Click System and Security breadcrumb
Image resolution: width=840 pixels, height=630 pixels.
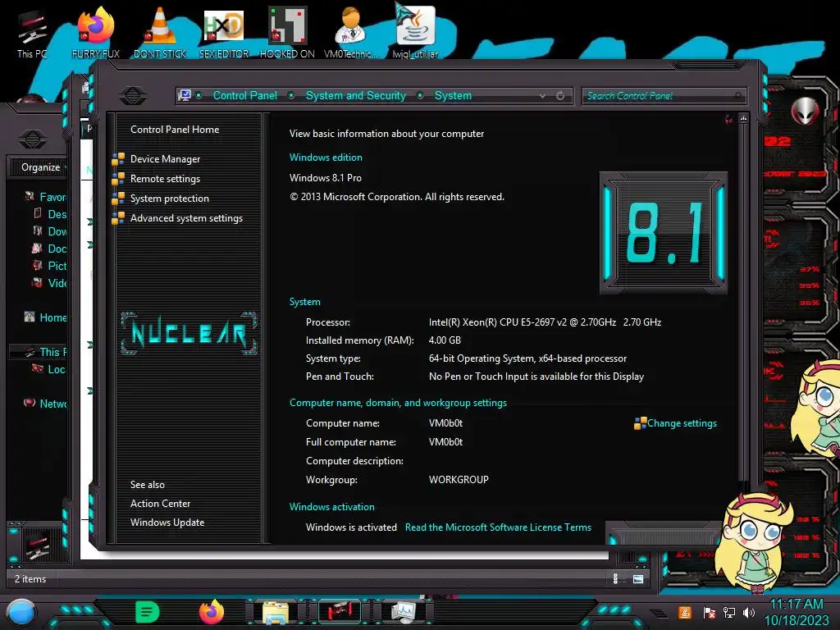tap(356, 95)
